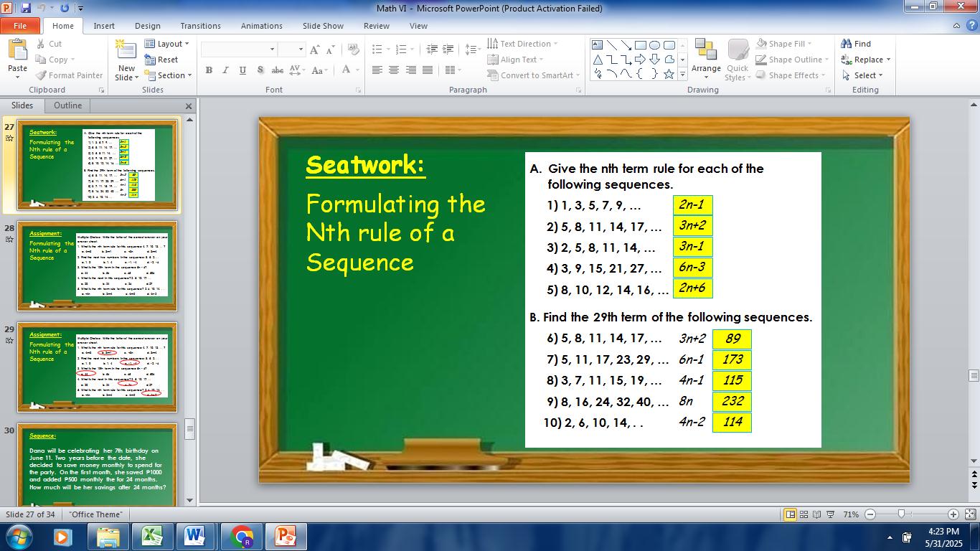Select slide 29 thumbnail
980x551 pixels.
pyautogui.click(x=98, y=367)
